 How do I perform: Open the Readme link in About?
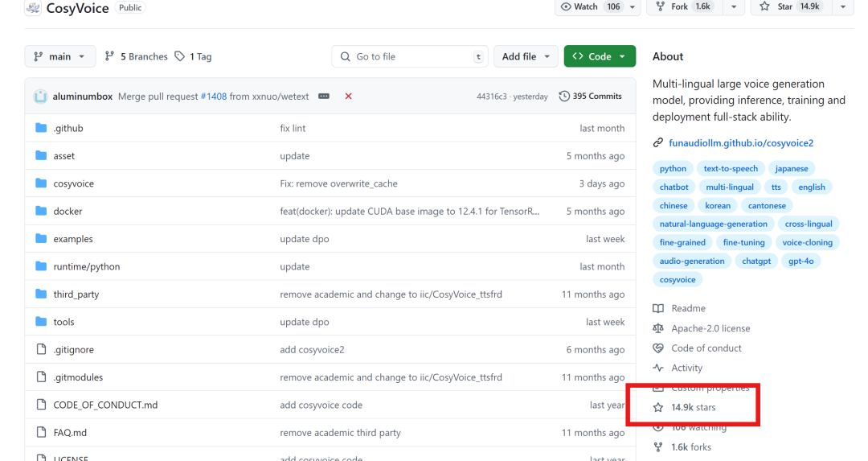tap(688, 309)
